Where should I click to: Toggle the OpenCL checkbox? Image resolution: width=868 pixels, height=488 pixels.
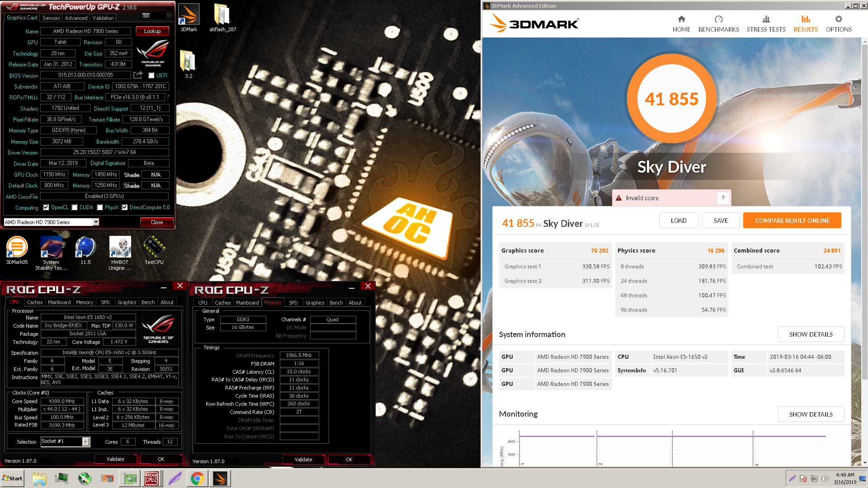coord(46,207)
